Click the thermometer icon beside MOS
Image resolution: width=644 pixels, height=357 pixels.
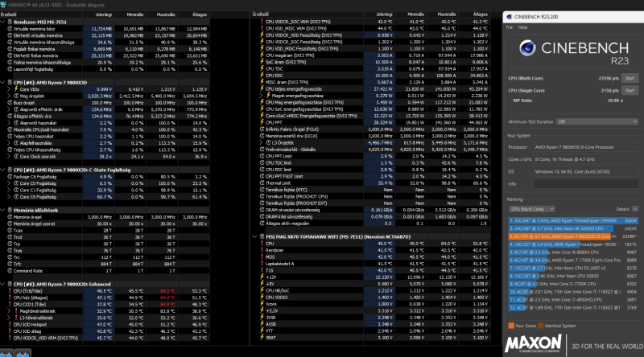tap(262, 256)
